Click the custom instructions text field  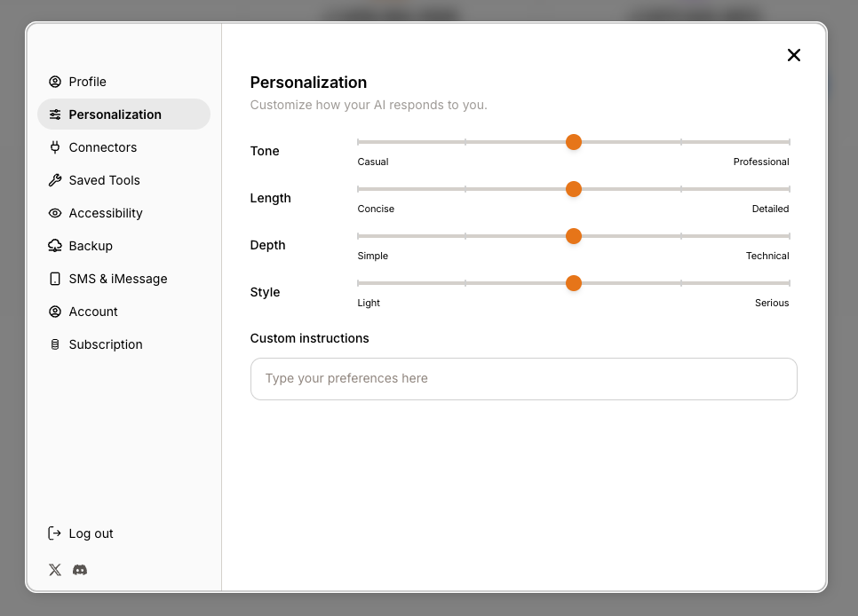pyautogui.click(x=523, y=378)
